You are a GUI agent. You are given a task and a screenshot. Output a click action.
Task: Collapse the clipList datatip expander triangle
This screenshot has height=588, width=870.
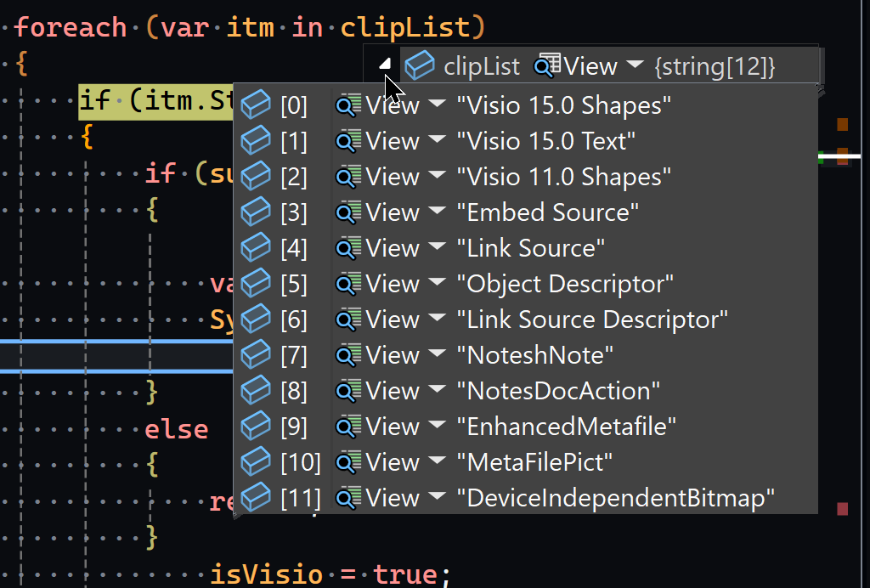coord(385,65)
